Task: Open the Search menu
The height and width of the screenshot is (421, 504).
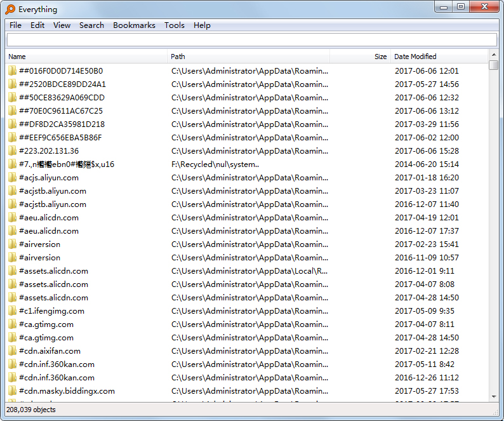Action: 91,25
